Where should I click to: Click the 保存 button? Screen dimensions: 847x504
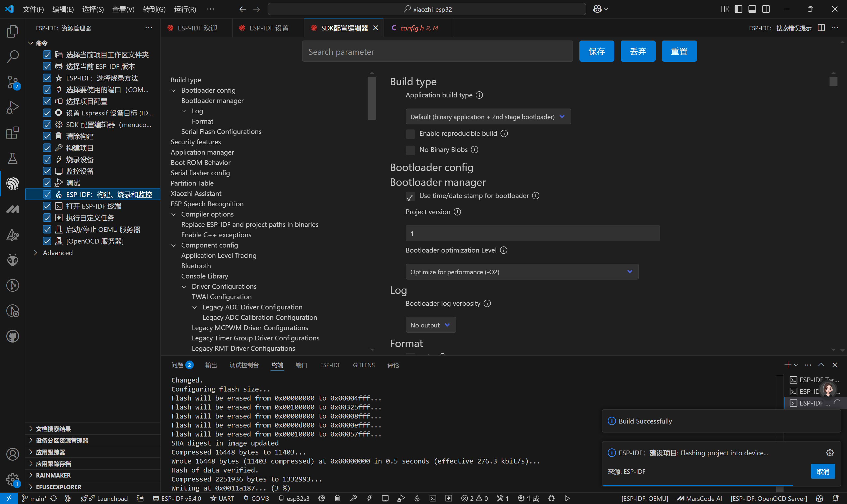coord(596,51)
